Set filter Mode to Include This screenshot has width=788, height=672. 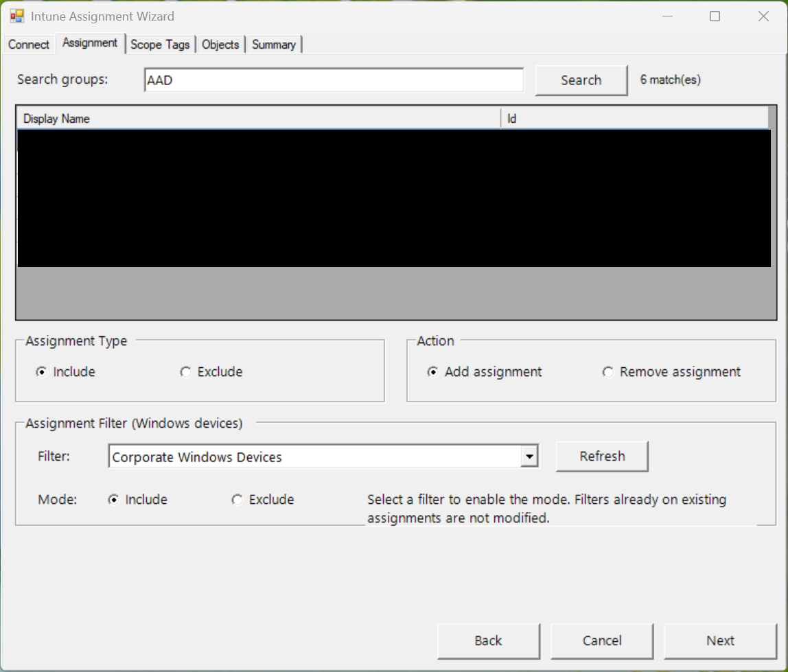(137, 500)
